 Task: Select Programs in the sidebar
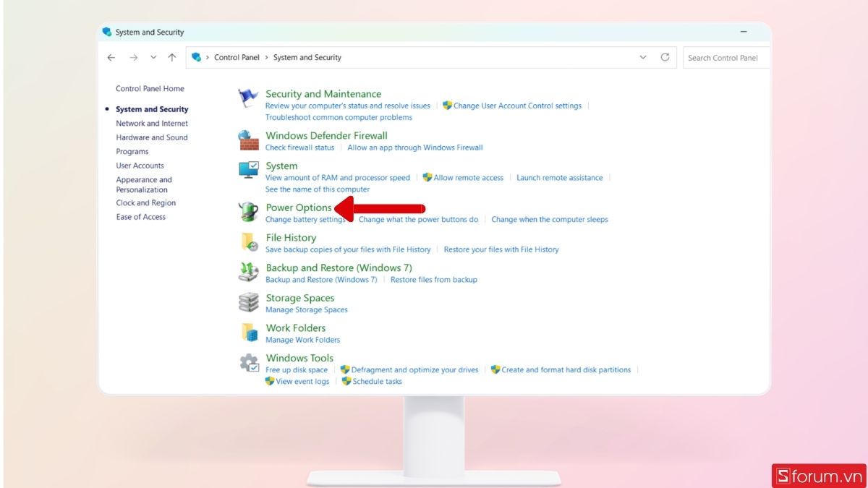tap(132, 152)
